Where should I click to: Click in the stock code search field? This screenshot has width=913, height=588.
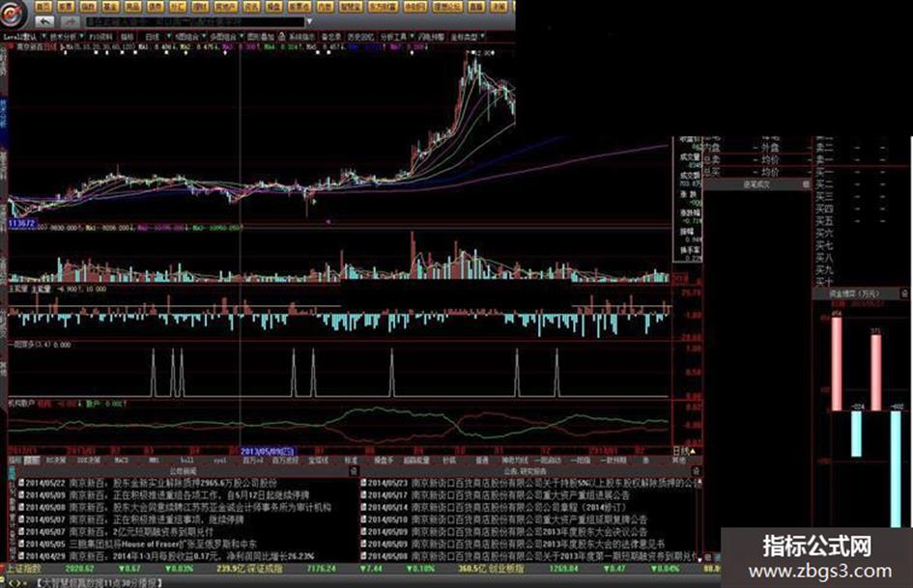(195, 22)
